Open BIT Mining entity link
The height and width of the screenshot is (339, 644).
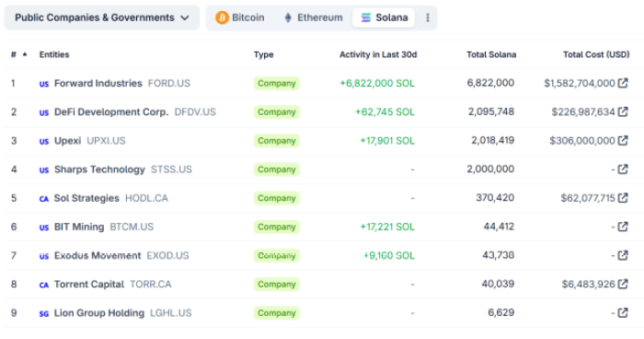tap(79, 227)
